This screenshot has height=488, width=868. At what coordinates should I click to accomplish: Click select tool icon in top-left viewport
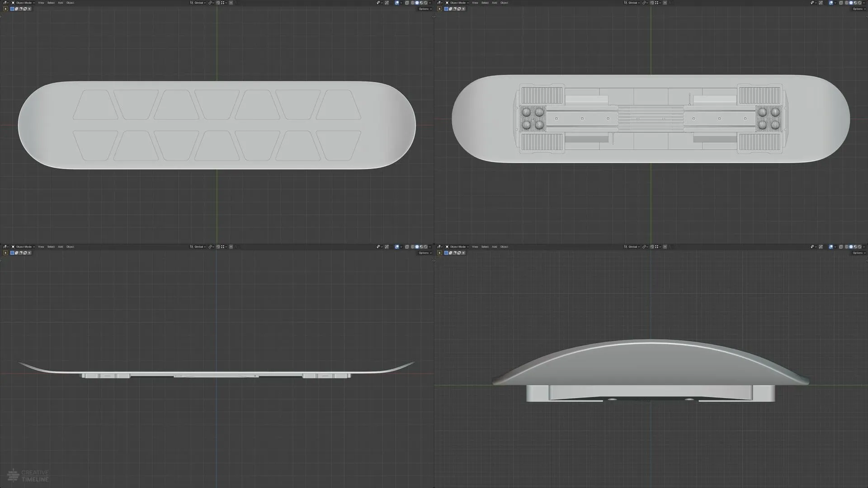click(5, 9)
